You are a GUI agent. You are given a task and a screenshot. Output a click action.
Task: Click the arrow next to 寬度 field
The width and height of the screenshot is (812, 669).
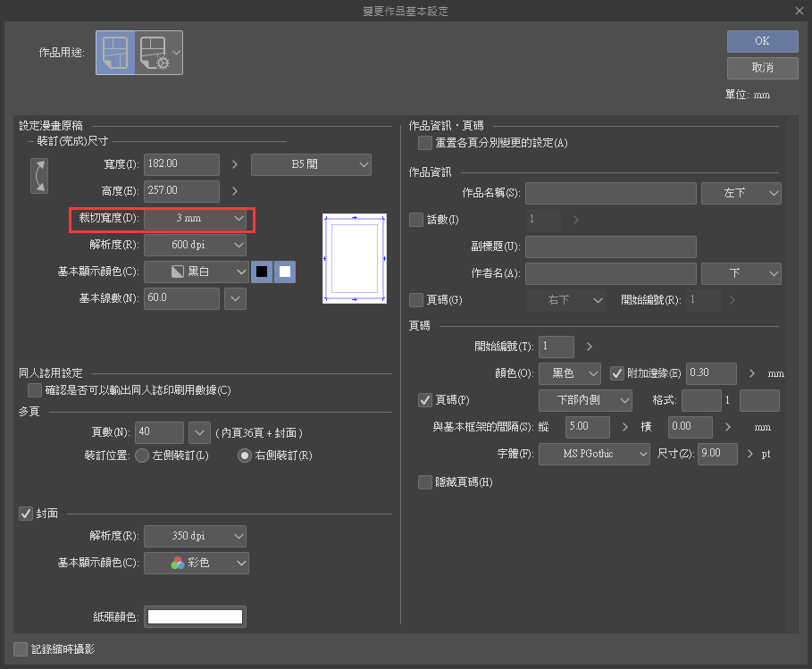click(236, 164)
